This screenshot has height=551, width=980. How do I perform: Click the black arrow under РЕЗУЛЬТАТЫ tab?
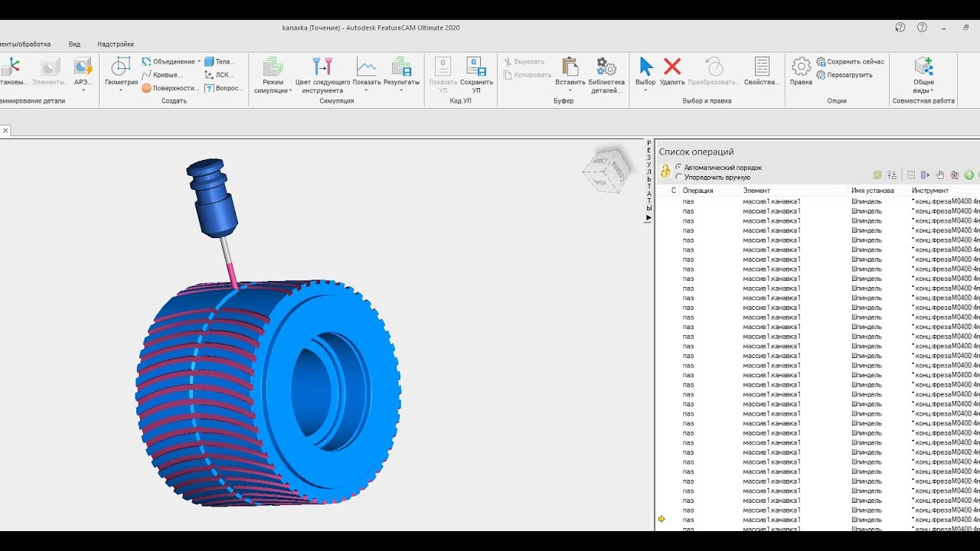point(648,218)
